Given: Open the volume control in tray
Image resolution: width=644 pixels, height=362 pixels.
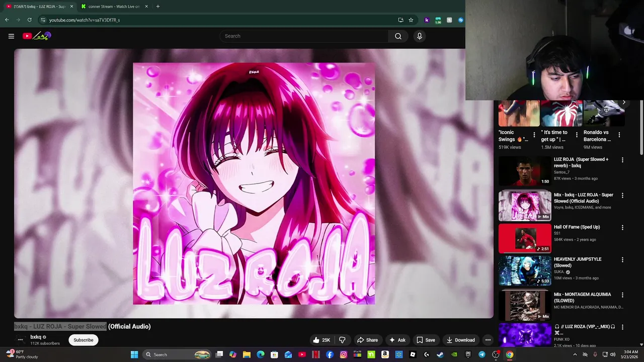Looking at the screenshot, I should [612, 354].
